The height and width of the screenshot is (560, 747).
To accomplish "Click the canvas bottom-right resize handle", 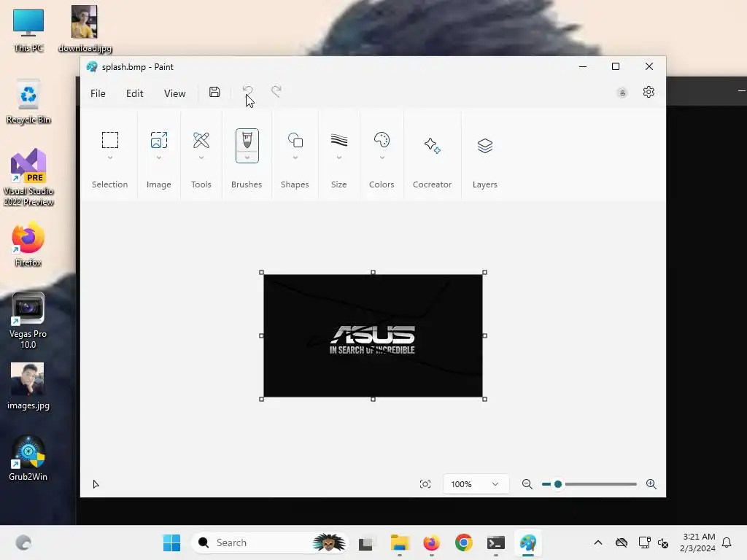I will (484, 399).
